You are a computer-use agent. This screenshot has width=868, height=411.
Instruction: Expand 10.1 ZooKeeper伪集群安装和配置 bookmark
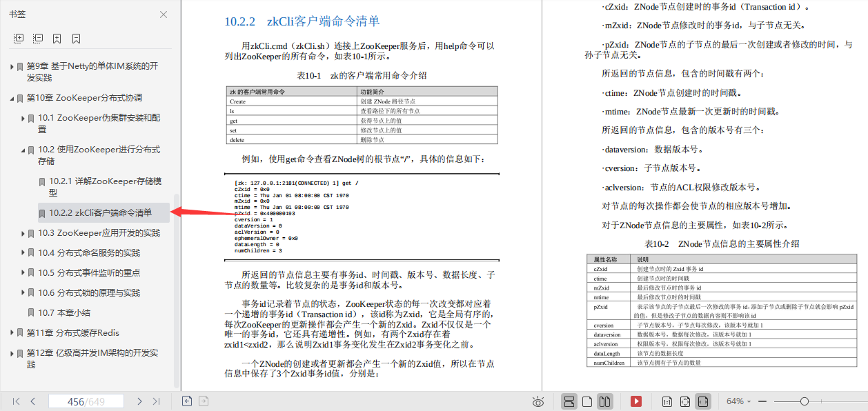(23, 118)
